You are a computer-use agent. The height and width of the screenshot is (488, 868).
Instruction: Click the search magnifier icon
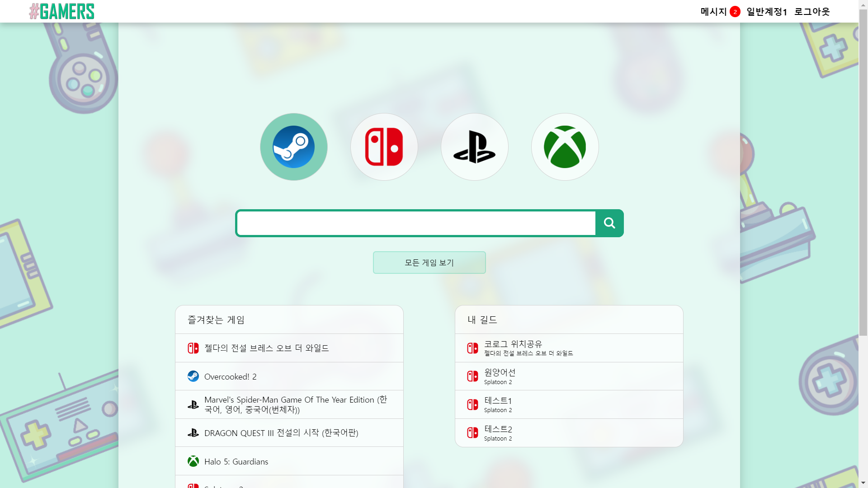tap(609, 223)
